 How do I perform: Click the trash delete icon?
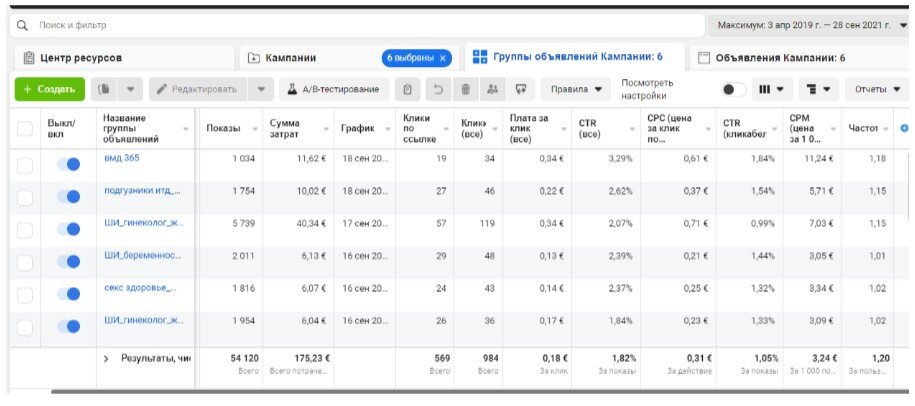(466, 89)
